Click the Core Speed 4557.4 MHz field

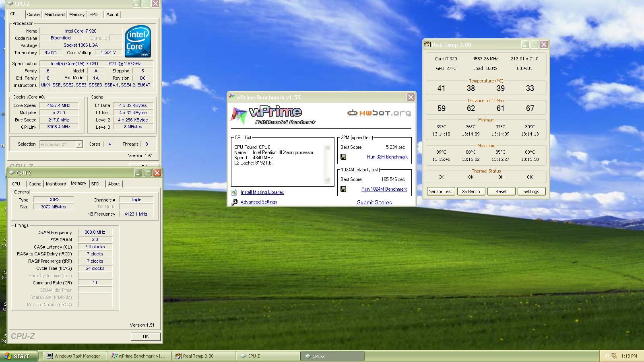(x=59, y=105)
